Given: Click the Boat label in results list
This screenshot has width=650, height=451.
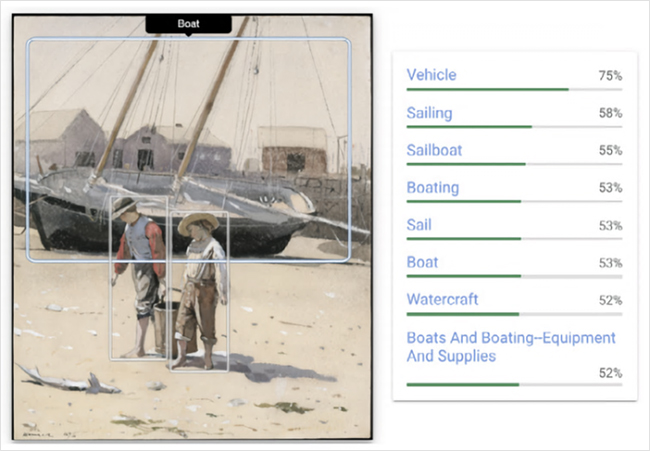Looking at the screenshot, I should pos(422,262).
